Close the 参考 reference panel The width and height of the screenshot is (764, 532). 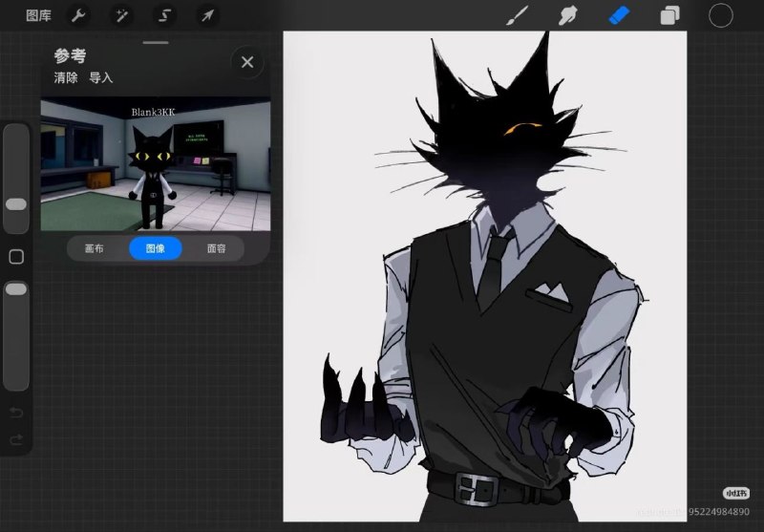tap(247, 62)
